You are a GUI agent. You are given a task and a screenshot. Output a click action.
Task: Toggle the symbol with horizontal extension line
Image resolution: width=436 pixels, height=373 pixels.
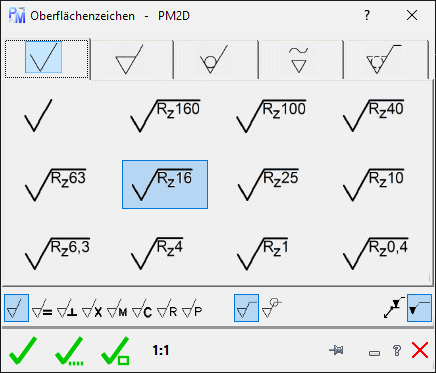tap(246, 308)
